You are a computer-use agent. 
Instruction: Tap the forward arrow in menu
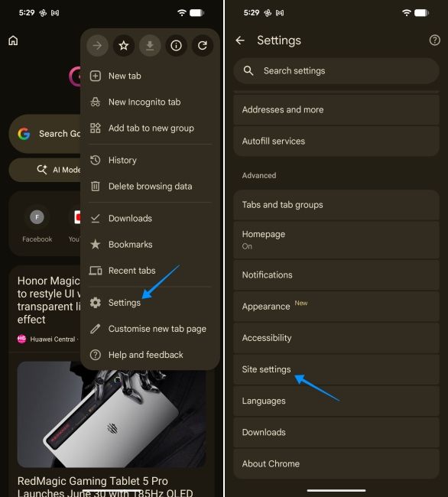tap(97, 46)
